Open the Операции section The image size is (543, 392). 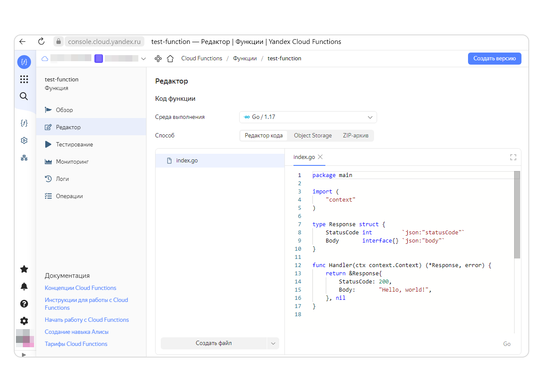[91, 196]
